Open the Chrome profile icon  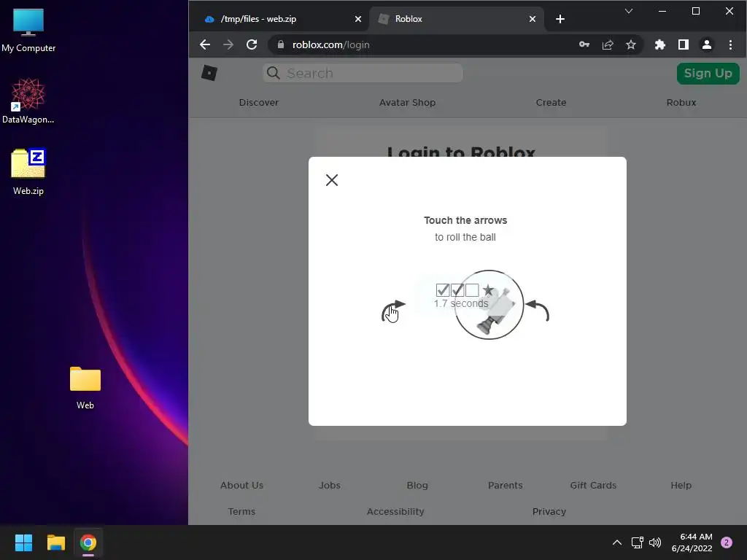706,44
